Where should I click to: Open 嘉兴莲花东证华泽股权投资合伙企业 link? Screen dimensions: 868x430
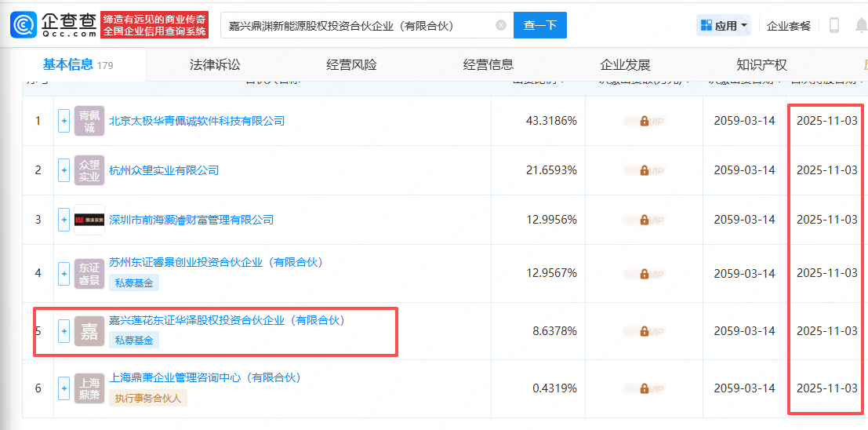(x=227, y=319)
